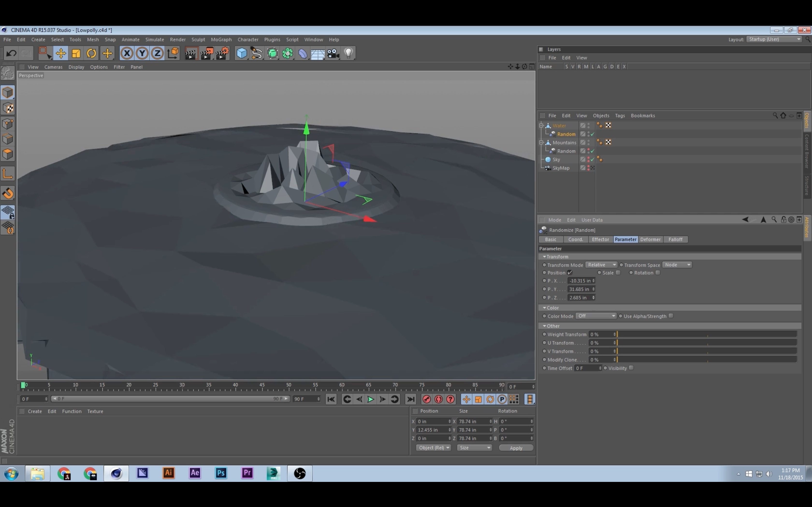
Task: Select the Move tool in toolbar
Action: (x=61, y=53)
